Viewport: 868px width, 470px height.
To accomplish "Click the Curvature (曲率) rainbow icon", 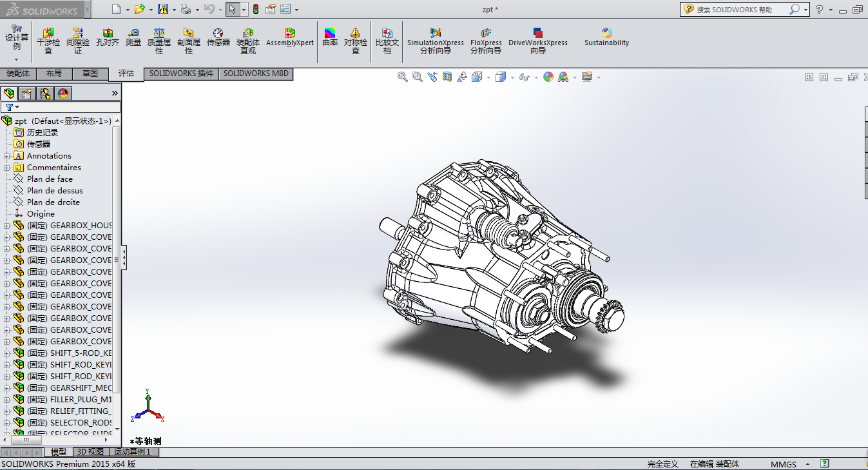I will (330, 37).
